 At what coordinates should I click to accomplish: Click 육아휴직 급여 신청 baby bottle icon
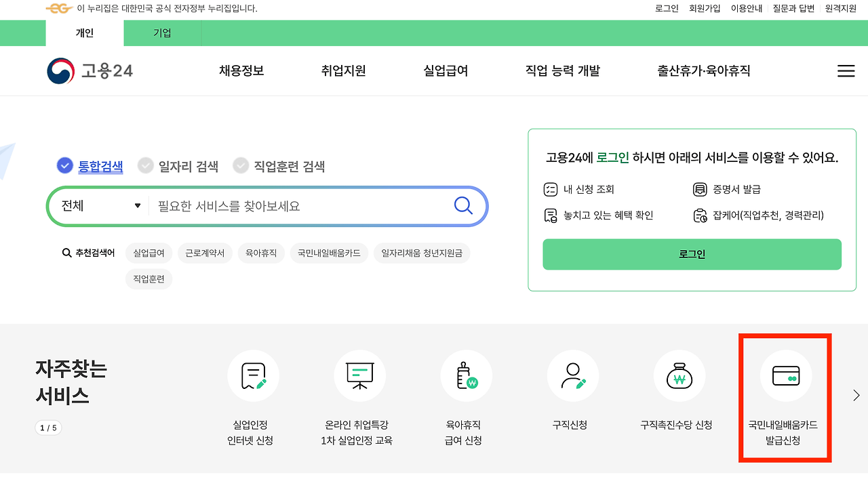coord(466,375)
